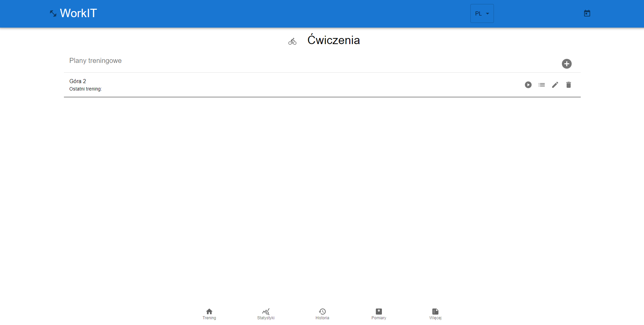Screen dimensions: 644x325
Task: Select the Góra 2 plan name
Action: click(x=78, y=81)
